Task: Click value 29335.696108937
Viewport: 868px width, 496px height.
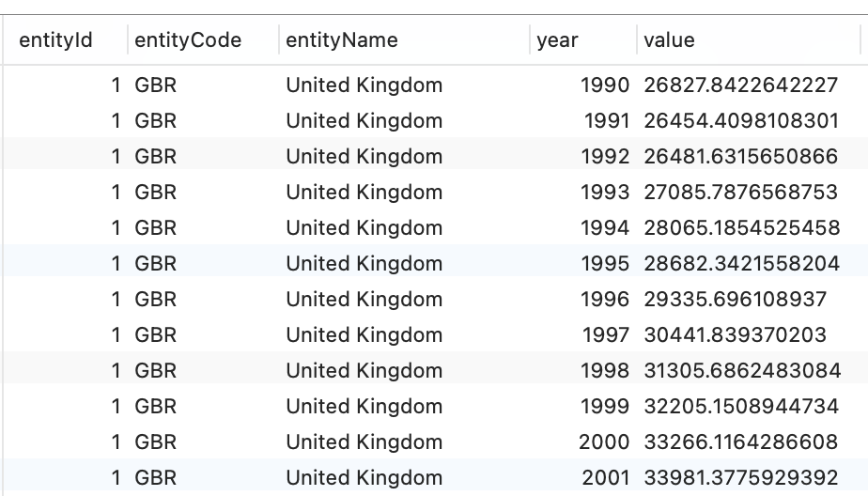Action: 736,300
